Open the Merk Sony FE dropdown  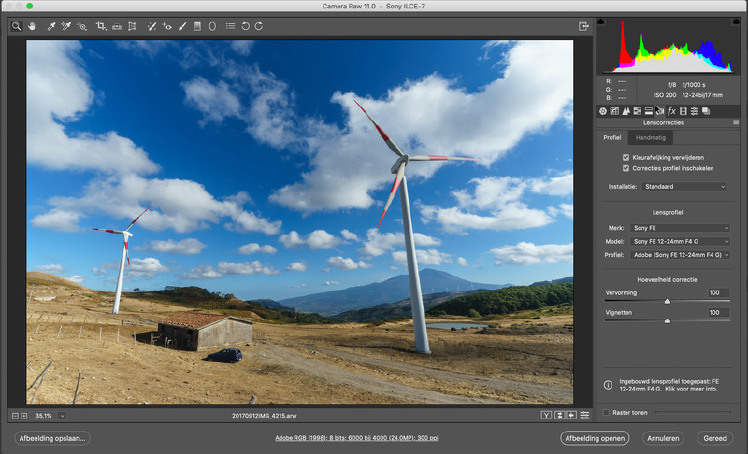click(680, 228)
